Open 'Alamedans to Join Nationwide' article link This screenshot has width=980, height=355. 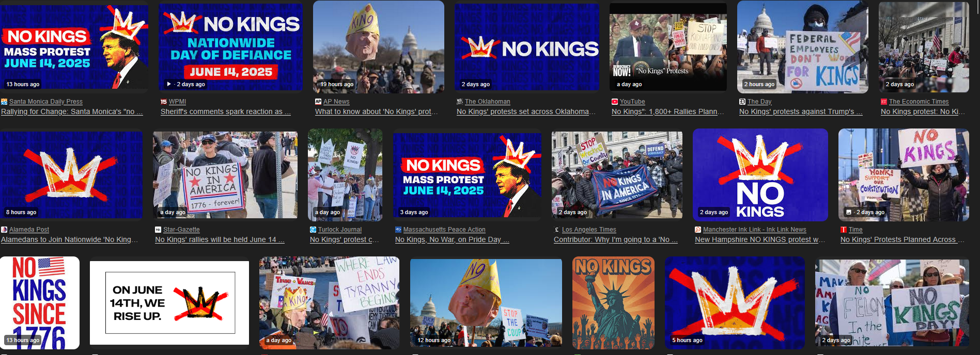(x=70, y=239)
